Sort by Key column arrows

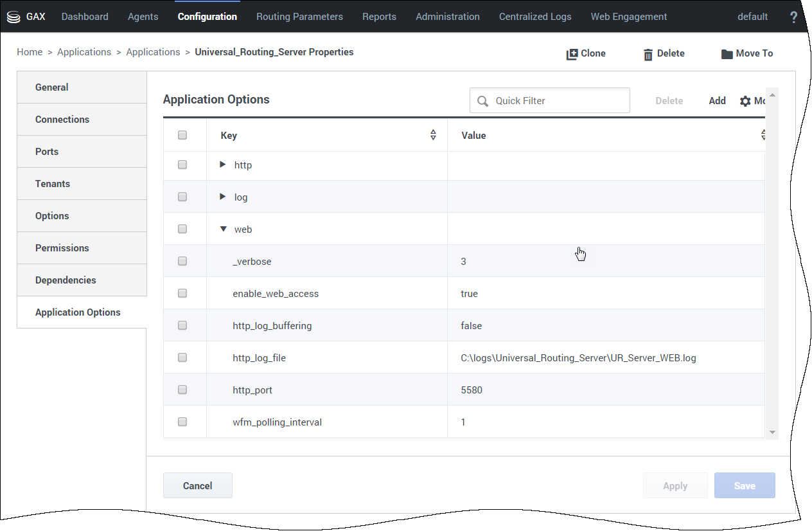[x=433, y=135]
